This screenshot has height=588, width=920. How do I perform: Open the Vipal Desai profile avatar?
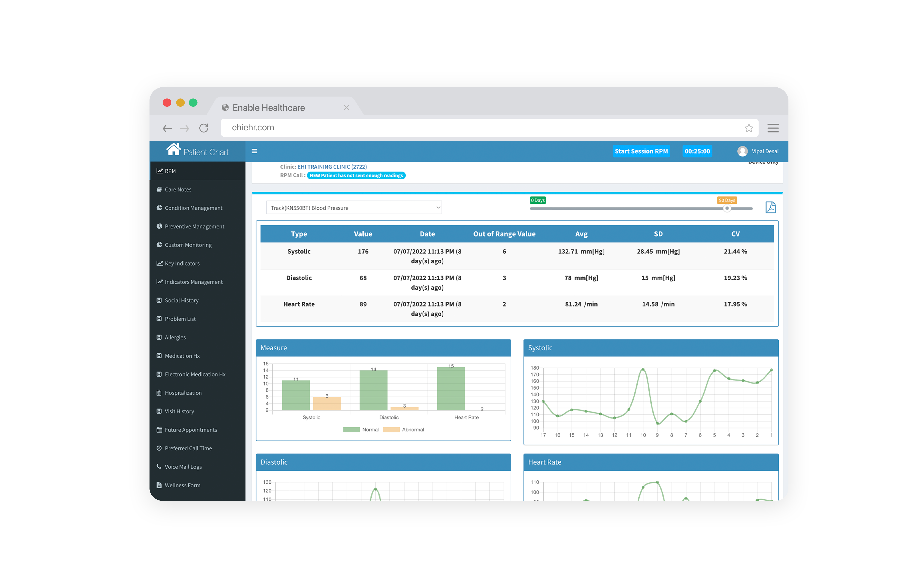click(743, 151)
